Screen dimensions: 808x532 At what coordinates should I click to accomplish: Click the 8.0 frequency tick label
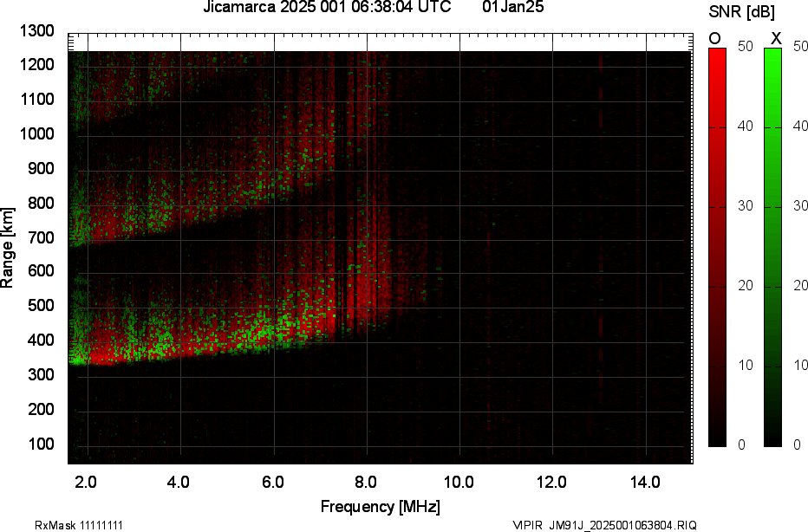[365, 482]
